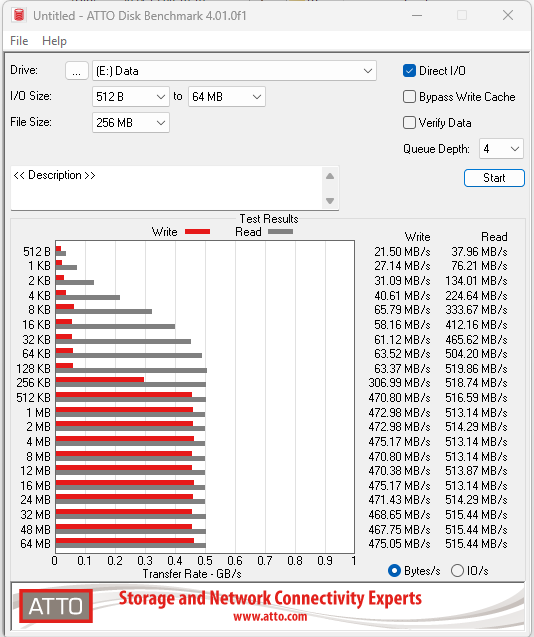
Task: Start the benchmark with Start button
Action: click(494, 178)
